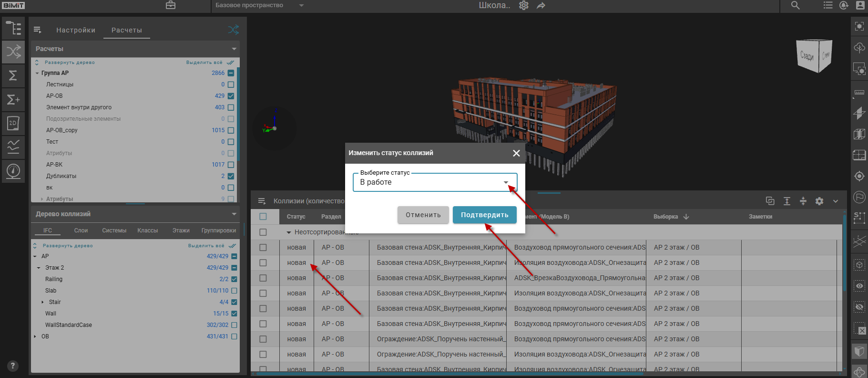Open collisions table settings gear icon

[819, 201]
